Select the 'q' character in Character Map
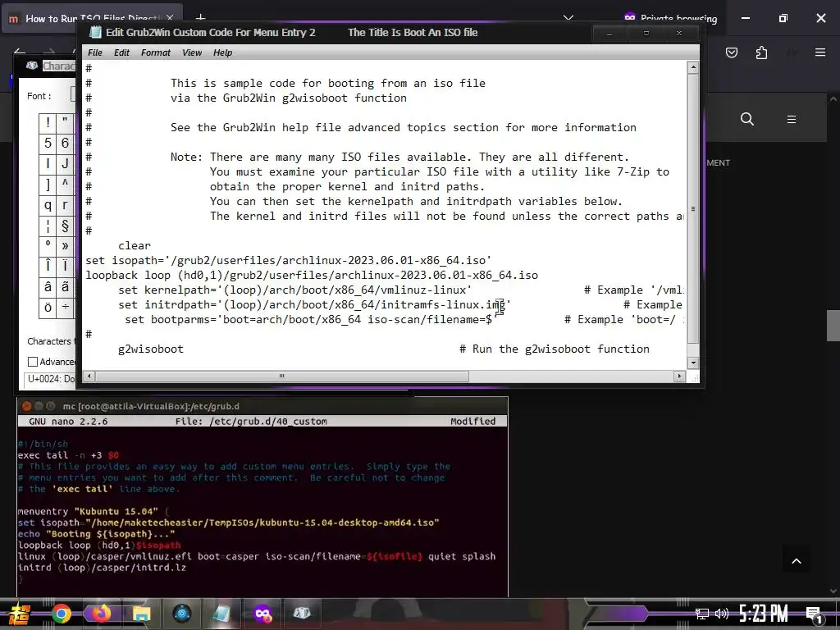 [48, 204]
